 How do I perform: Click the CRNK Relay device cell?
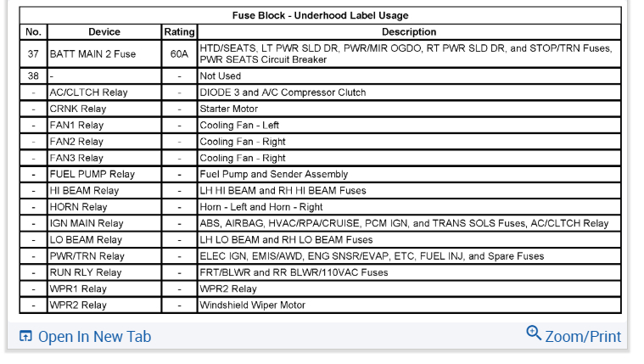[x=78, y=109]
